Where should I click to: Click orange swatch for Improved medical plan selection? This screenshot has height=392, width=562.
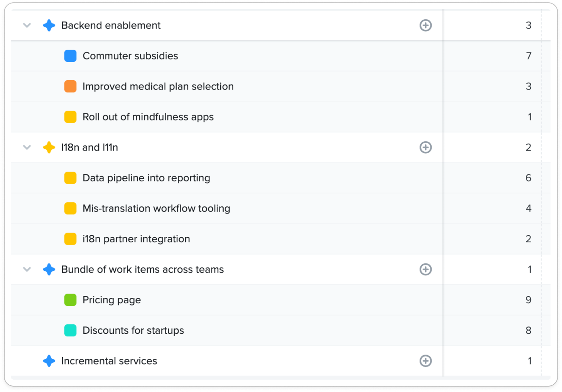coord(70,86)
